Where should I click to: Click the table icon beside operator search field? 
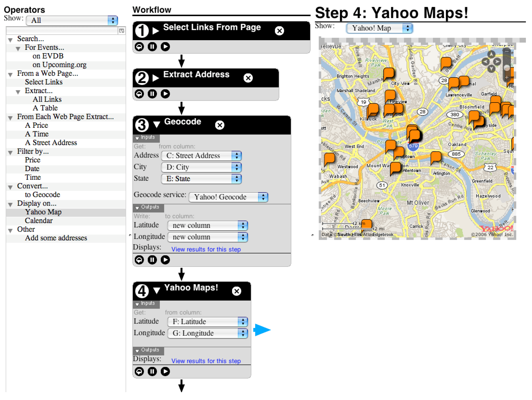pos(122,31)
